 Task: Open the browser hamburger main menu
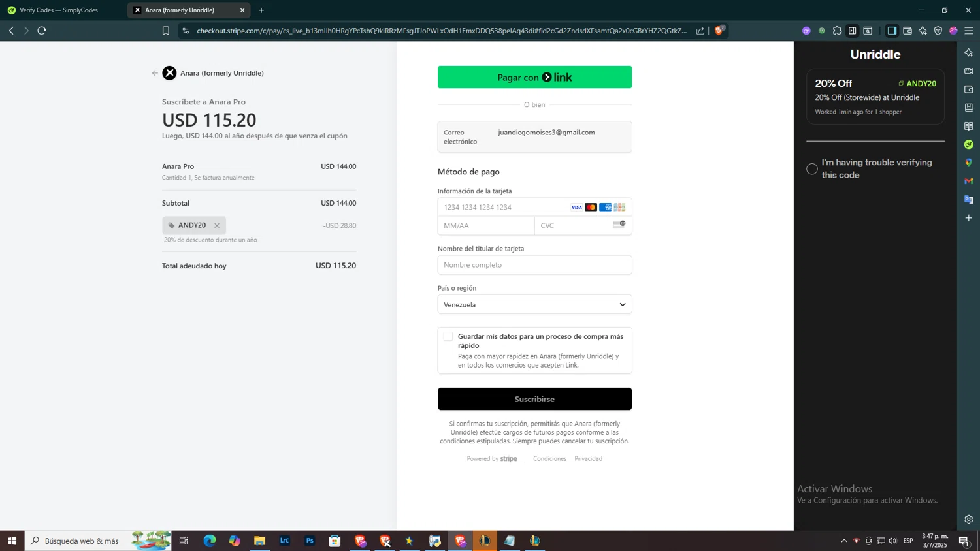tap(969, 31)
